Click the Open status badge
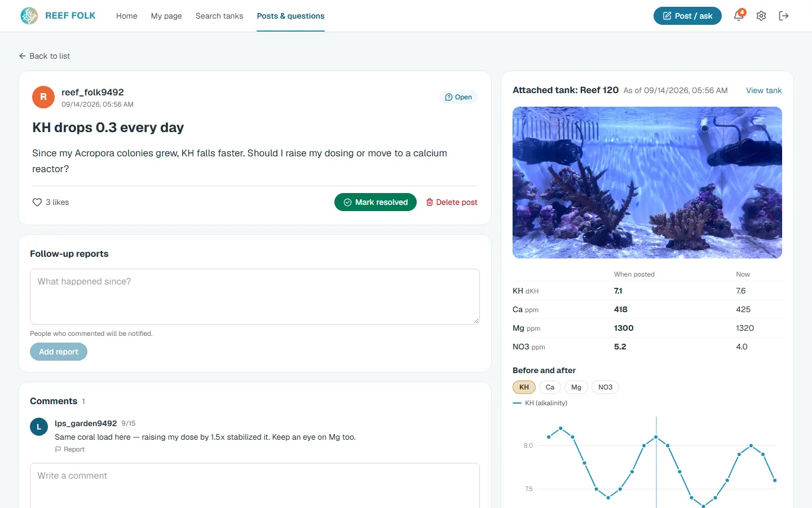Viewport: 812px width, 508px height. [458, 97]
